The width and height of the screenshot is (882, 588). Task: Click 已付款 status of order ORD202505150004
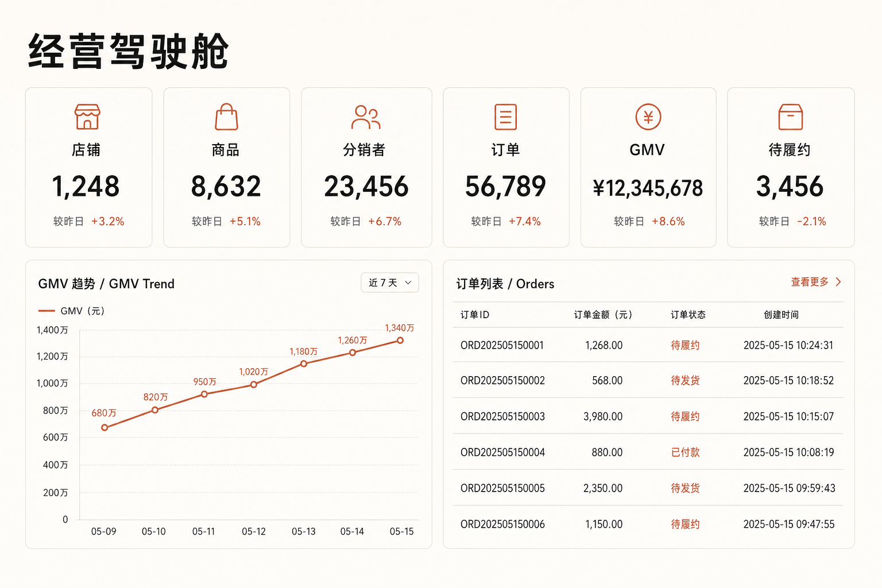point(685,452)
